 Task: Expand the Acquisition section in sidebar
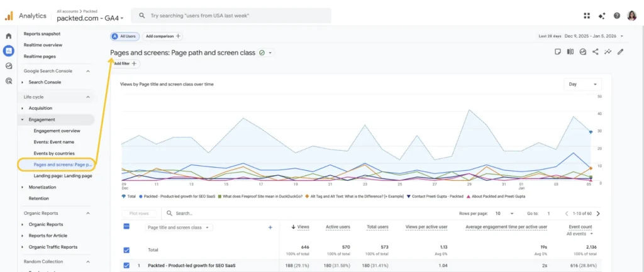[x=23, y=108]
